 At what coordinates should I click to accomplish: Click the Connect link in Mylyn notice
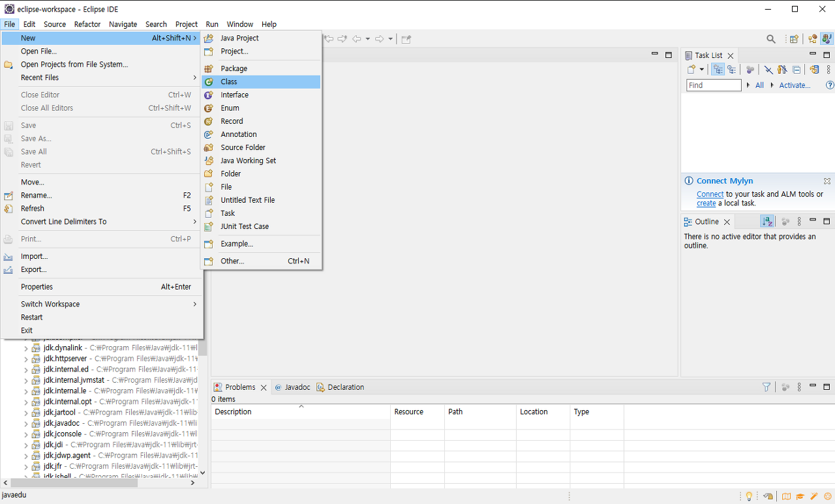[x=710, y=194]
